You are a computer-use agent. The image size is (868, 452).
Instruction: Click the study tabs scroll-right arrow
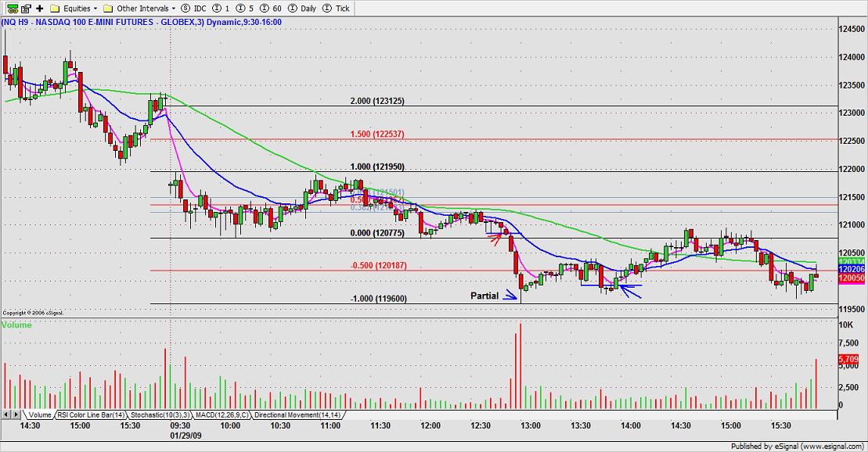[16, 414]
